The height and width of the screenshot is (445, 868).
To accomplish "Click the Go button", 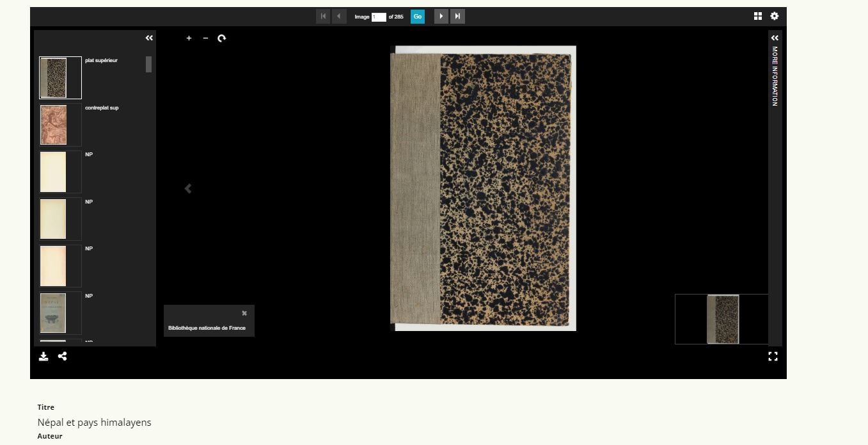I will click(418, 17).
